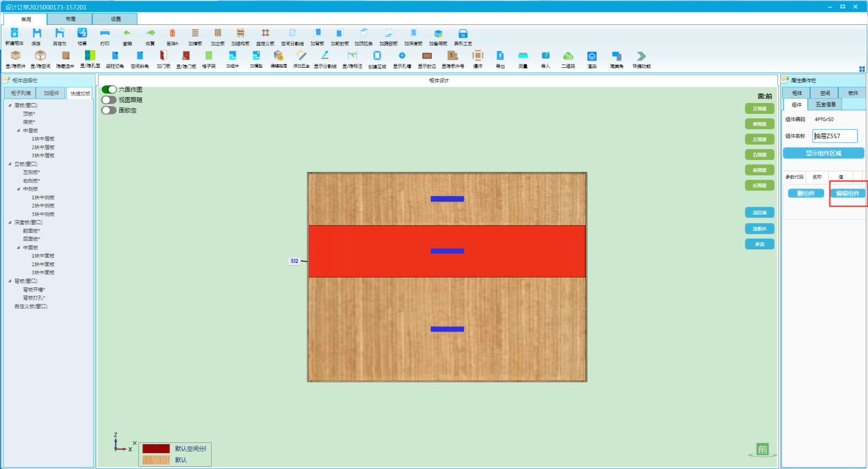Collapse the 立板(窗口) tree node
Viewport: 868px width, 469px height.
coord(10,164)
